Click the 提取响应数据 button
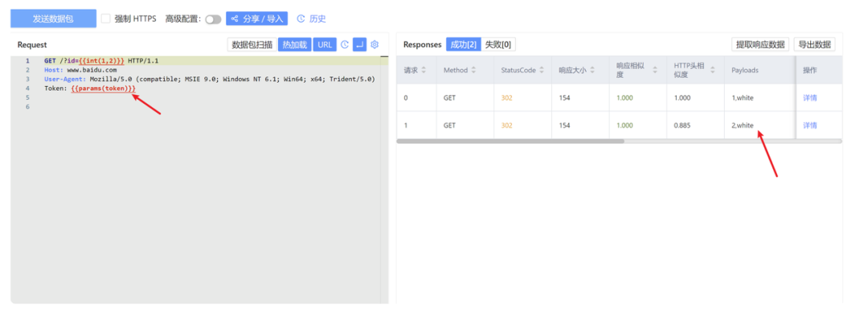868x316 pixels. pyautogui.click(x=760, y=44)
